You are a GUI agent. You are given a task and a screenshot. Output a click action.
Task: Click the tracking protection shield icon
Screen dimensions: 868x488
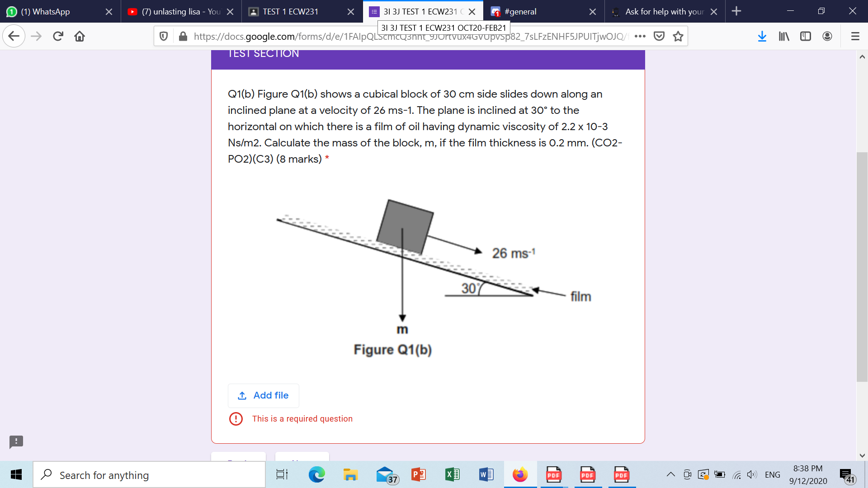point(164,36)
